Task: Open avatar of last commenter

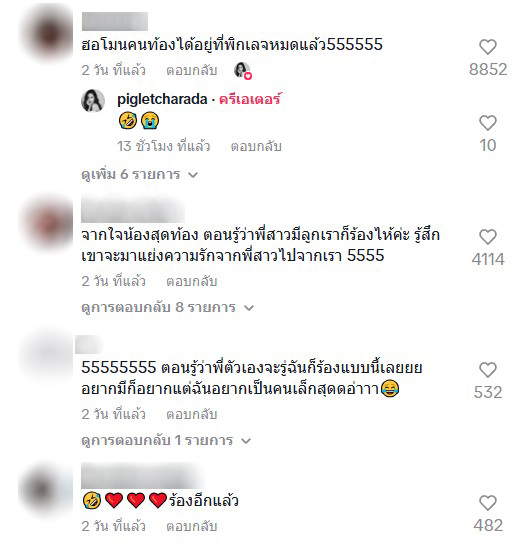Action: [x=46, y=489]
